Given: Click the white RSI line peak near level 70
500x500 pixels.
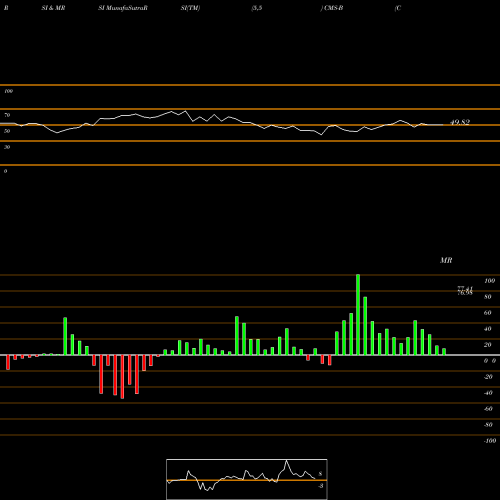Looking at the screenshot, I should pos(186,111).
